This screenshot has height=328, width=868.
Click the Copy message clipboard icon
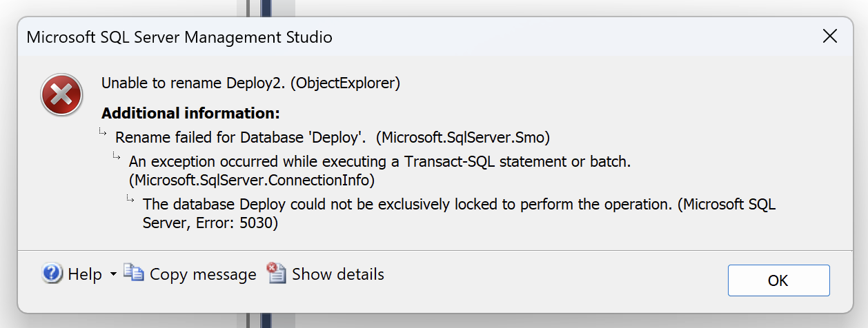pos(134,273)
